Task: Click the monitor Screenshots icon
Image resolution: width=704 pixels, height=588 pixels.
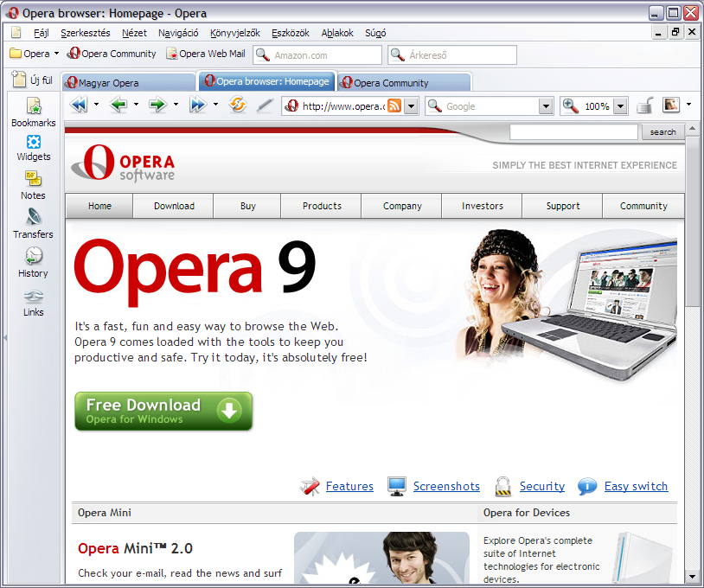Action: (x=397, y=486)
